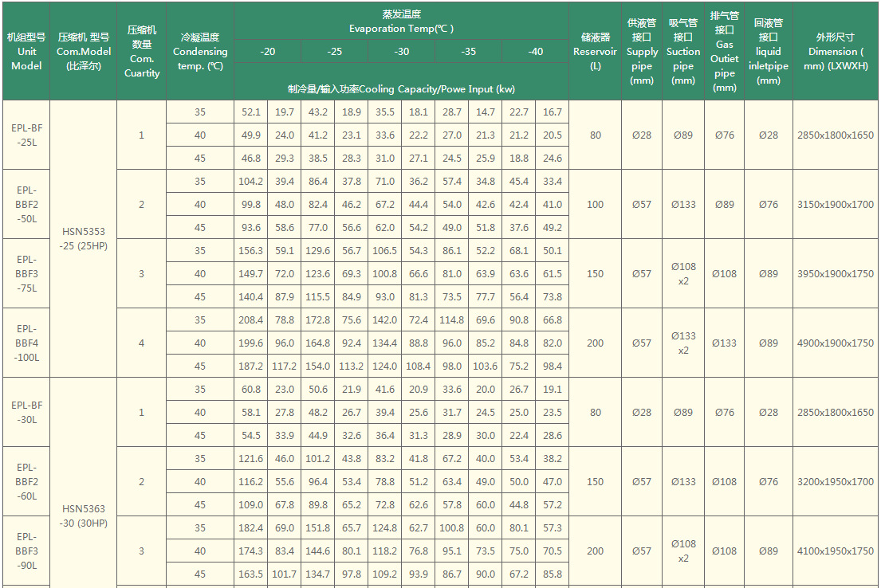881x588 pixels.
Task: Click the Ø133 x2 suction pipe cell
Action: pyautogui.click(x=683, y=343)
